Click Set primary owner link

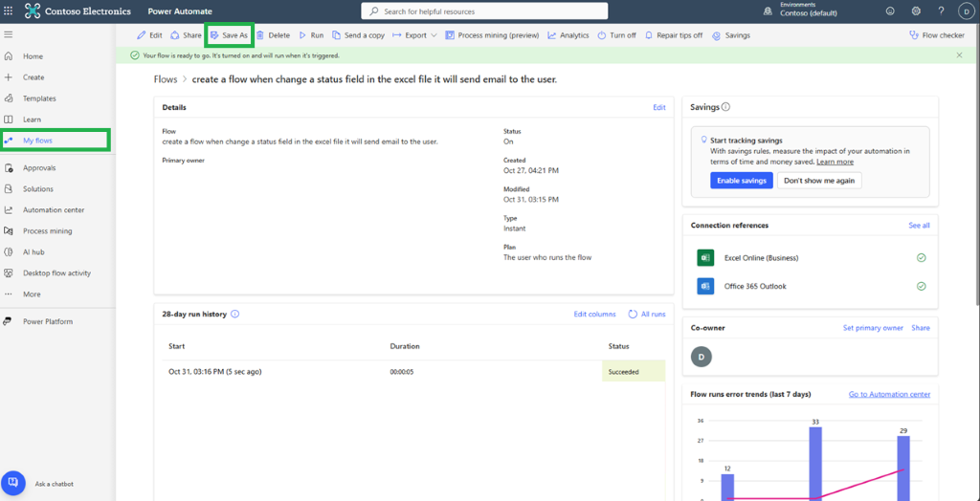[x=873, y=328]
